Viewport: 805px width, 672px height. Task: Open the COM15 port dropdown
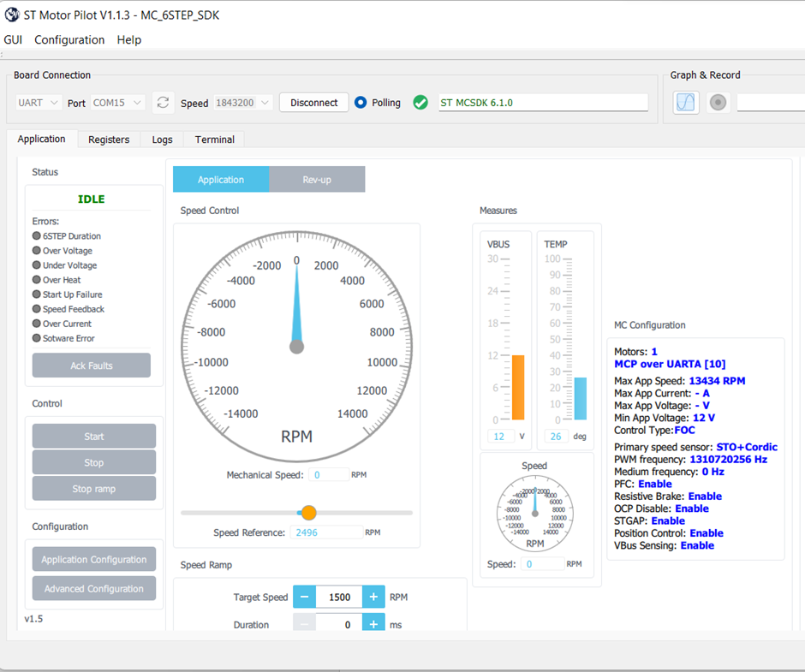[117, 103]
